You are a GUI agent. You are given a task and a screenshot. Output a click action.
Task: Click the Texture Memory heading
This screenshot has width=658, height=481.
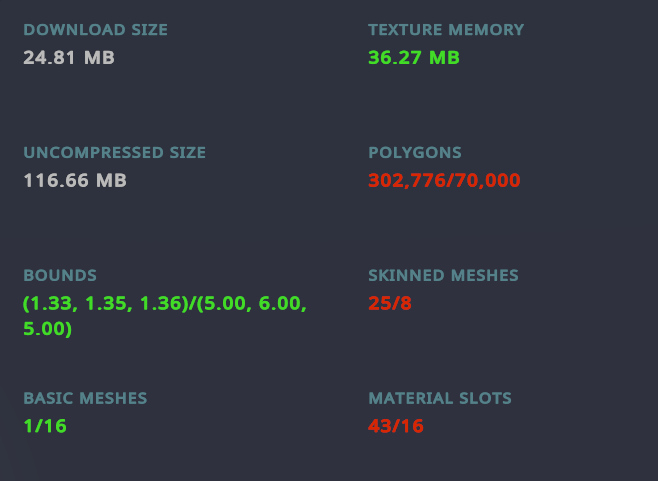click(x=446, y=30)
